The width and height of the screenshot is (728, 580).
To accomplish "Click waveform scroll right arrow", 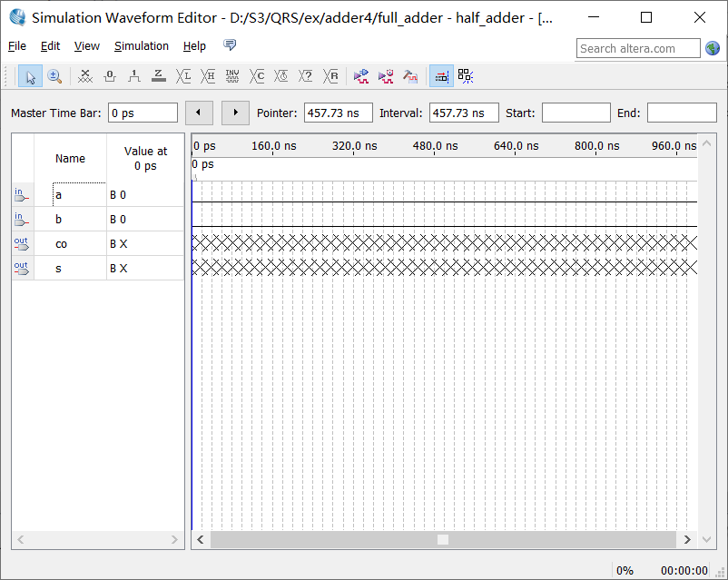I will click(x=687, y=539).
